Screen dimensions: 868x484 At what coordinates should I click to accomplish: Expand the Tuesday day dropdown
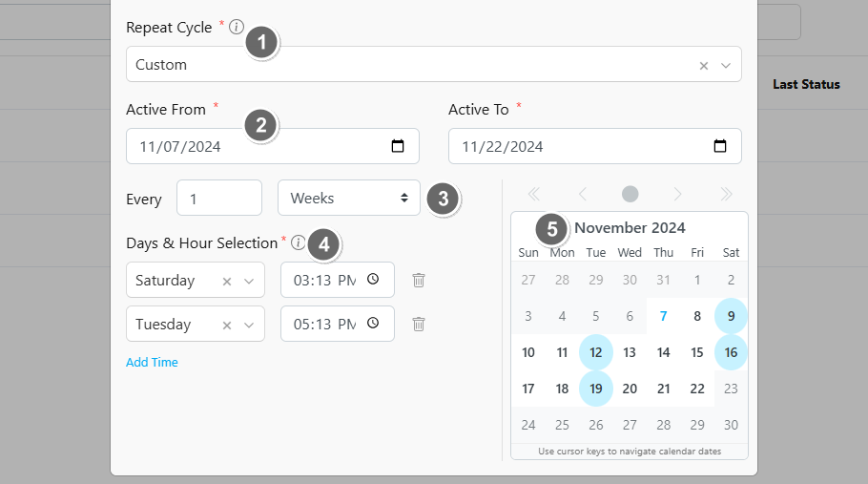coord(249,326)
